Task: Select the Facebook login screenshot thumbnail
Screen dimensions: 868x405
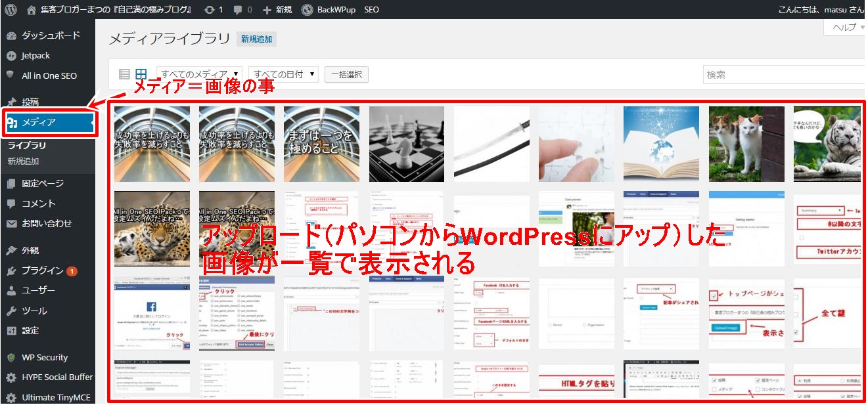Action: [152, 314]
